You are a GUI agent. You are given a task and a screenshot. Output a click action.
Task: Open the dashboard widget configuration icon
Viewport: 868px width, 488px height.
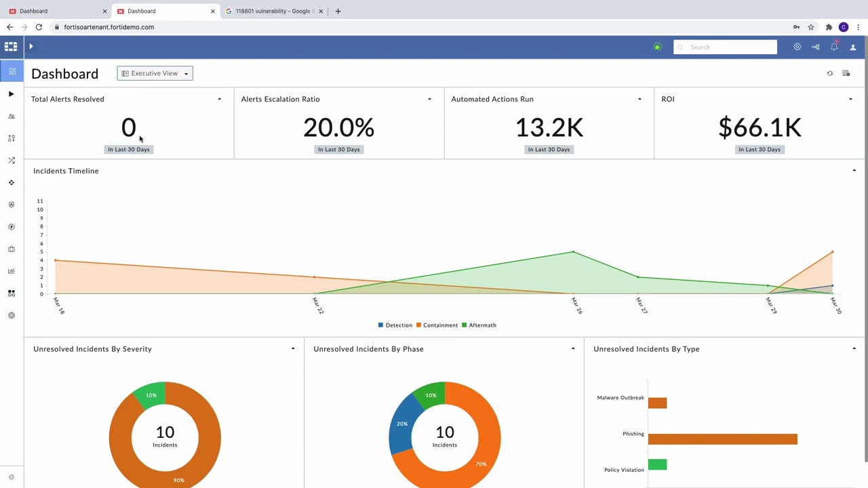[846, 73]
